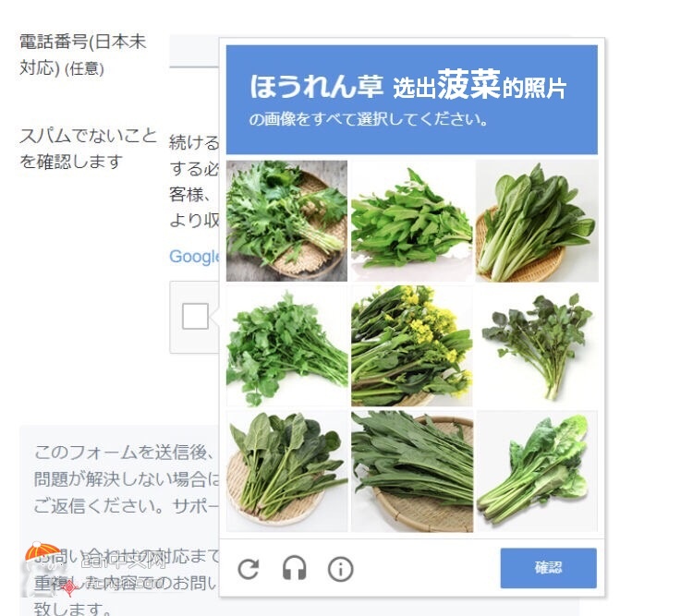
Task: Click the reload challenge icon
Action: 249,569
